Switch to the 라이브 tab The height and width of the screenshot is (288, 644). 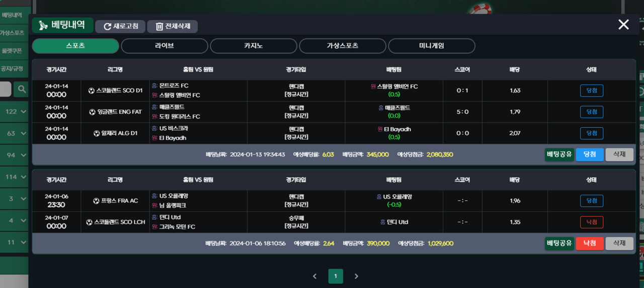click(165, 46)
